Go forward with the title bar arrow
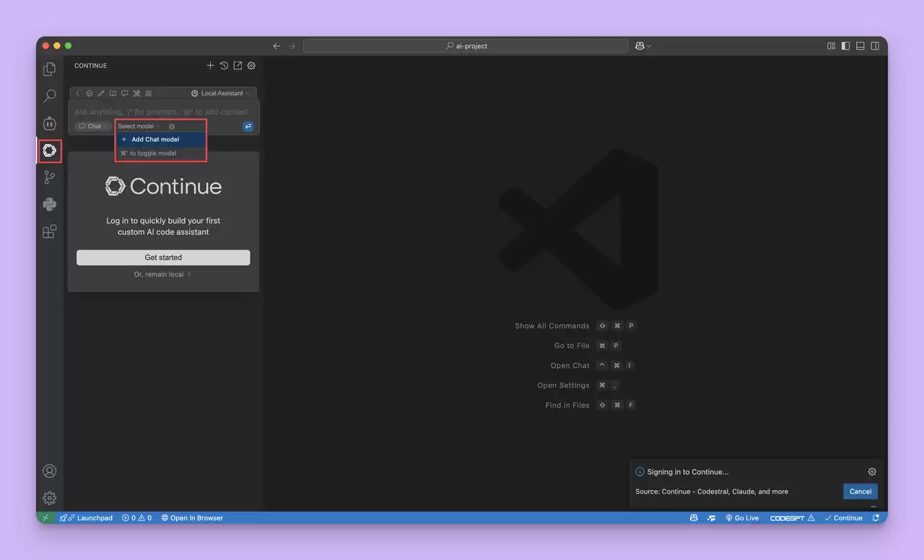The height and width of the screenshot is (560, 924). [292, 46]
